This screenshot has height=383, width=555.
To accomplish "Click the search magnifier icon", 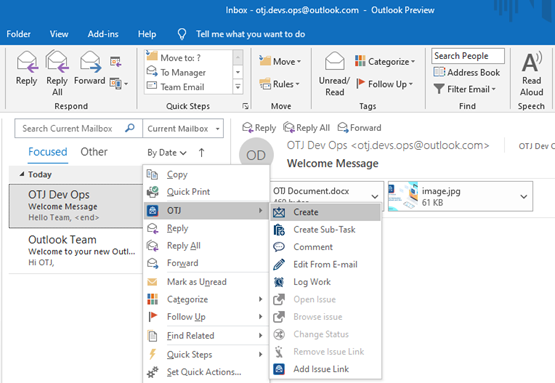I will tap(130, 127).
